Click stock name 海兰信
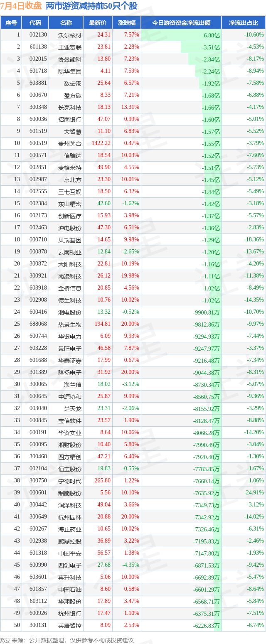 (x=73, y=384)
